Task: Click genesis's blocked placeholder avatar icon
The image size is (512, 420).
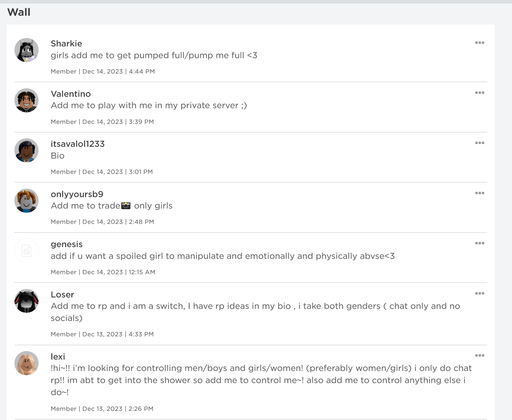Action: click(x=26, y=251)
